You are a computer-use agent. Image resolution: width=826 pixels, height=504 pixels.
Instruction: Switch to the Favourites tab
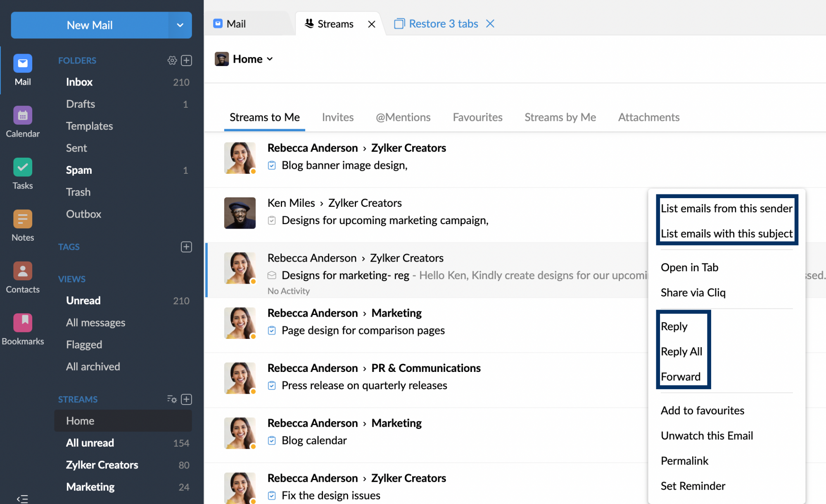[478, 117]
